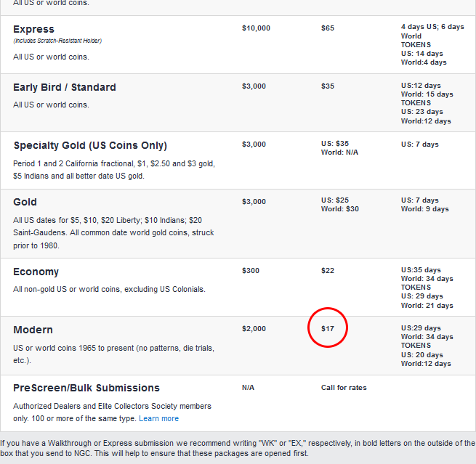Click the circled $17 Modern fee

pyautogui.click(x=328, y=328)
